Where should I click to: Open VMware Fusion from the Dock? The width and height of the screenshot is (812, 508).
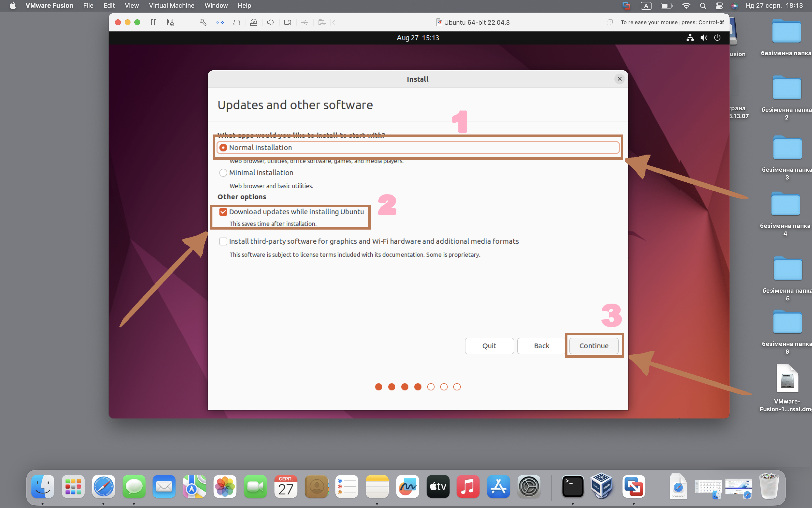(x=633, y=486)
